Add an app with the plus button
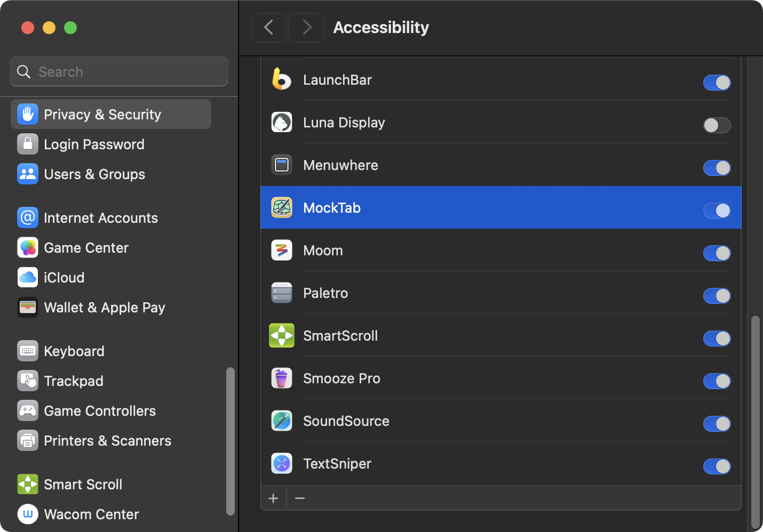Image resolution: width=763 pixels, height=532 pixels. (273, 498)
